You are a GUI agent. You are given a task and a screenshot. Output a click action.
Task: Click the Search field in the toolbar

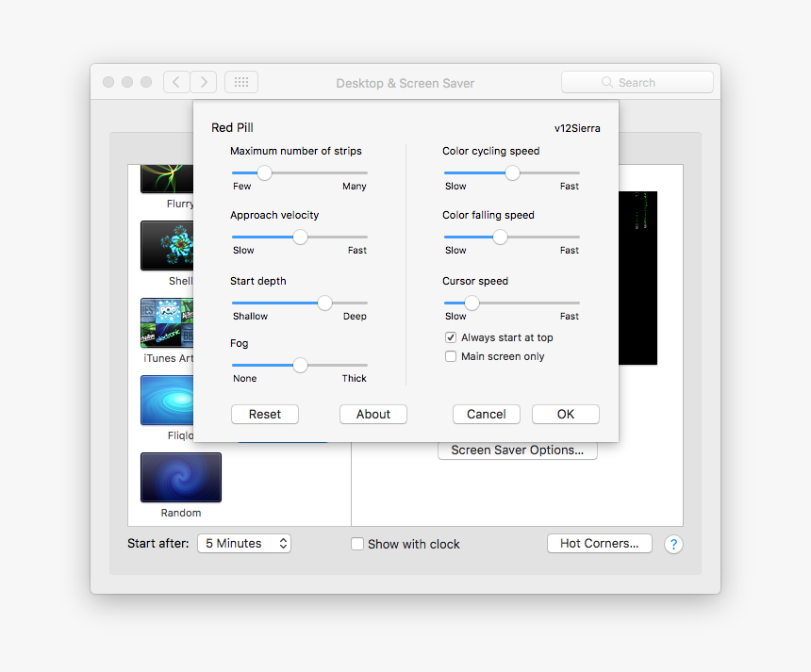pyautogui.click(x=637, y=83)
